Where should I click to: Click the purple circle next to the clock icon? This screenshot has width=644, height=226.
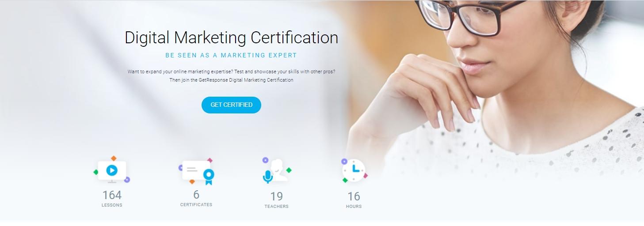coord(344,162)
